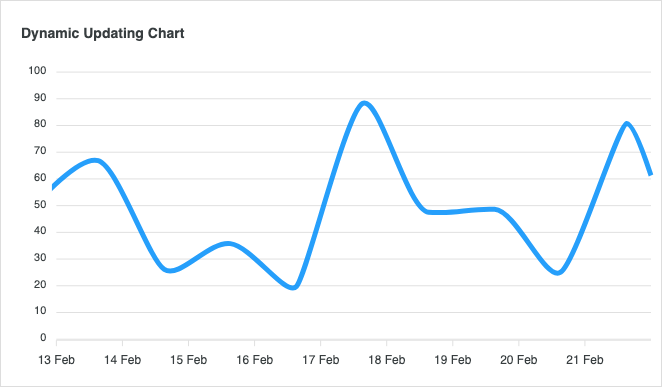Click the 19 Feb x-axis label

tap(453, 360)
